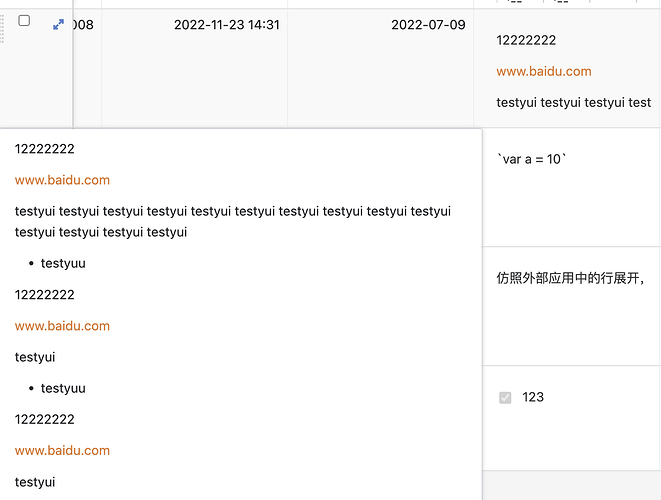Tick the row selection checkbox beside 2022-11-23

[x=24, y=20]
